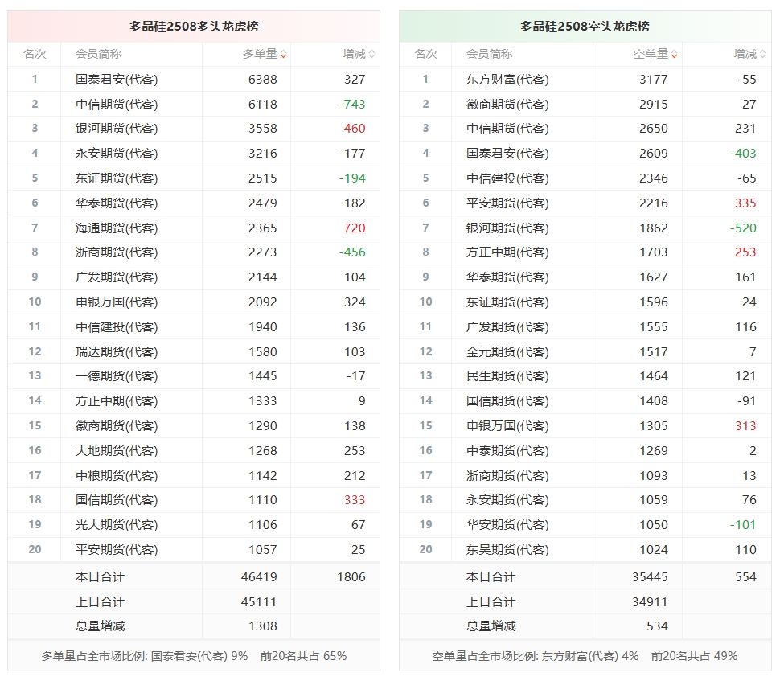Screen dimensions: 784x681
Task: Select 中泰期货(代客) row name
Action: coord(507,451)
